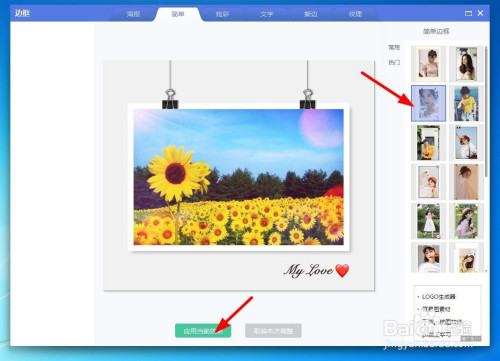The width and height of the screenshot is (500, 361).
Task: Open the LOGO生成器 link
Action: (438, 296)
